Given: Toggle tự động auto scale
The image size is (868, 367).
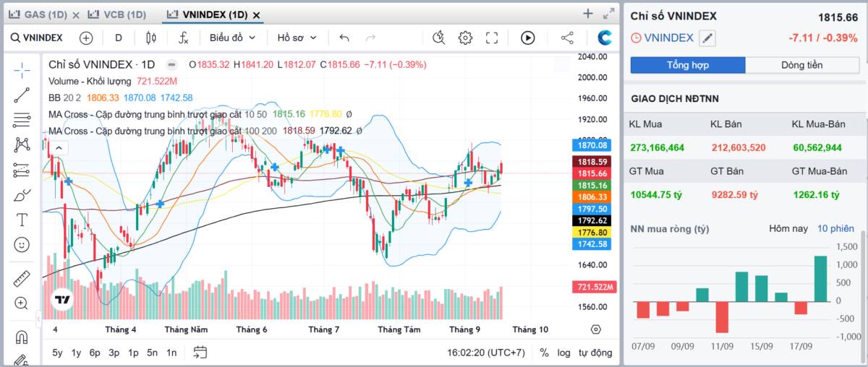Looking at the screenshot, I should tap(595, 353).
